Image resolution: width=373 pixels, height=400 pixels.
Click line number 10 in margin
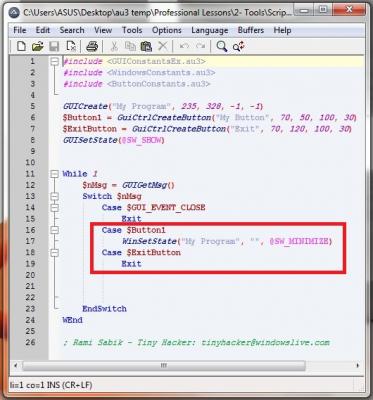[30, 163]
